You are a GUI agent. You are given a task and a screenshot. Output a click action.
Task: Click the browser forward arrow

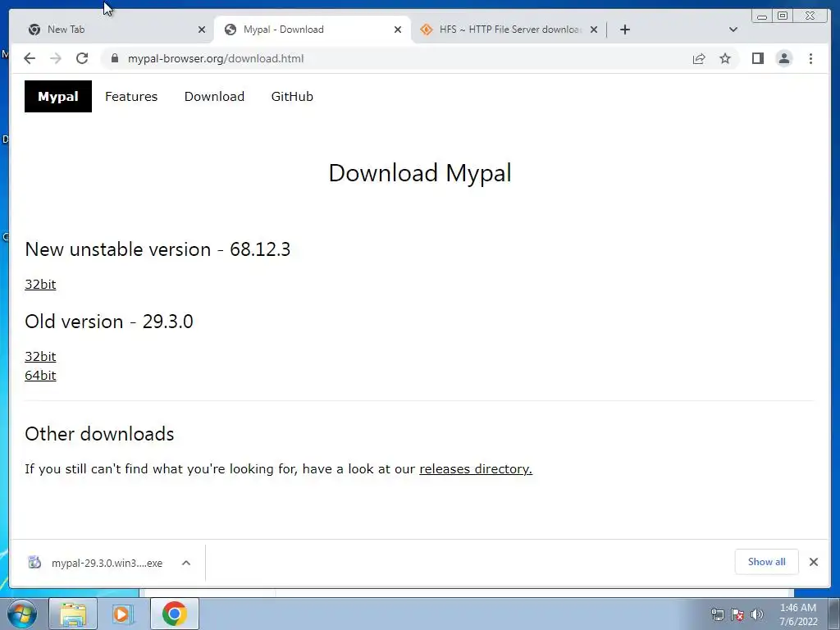click(x=55, y=58)
